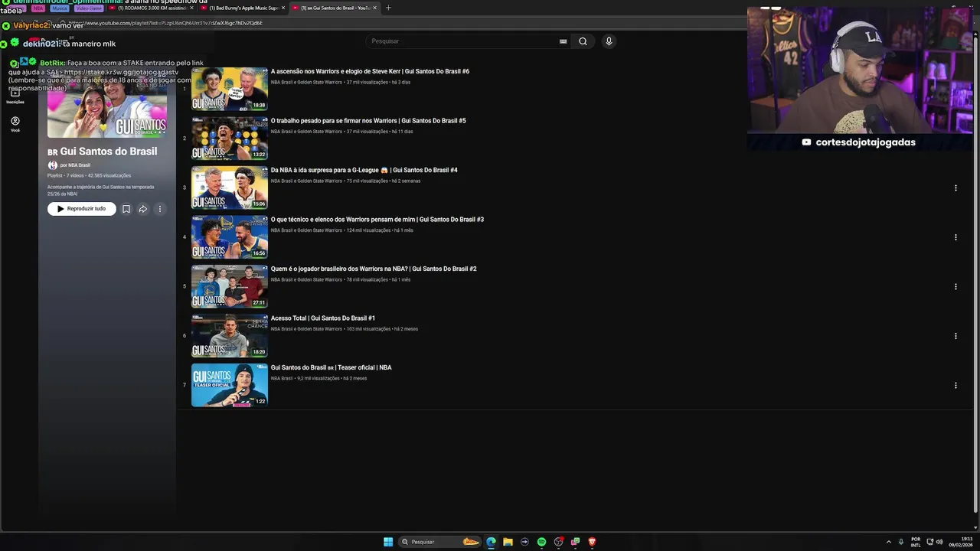Open Você section in YouTube sidebar
980x551 pixels.
(x=15, y=124)
